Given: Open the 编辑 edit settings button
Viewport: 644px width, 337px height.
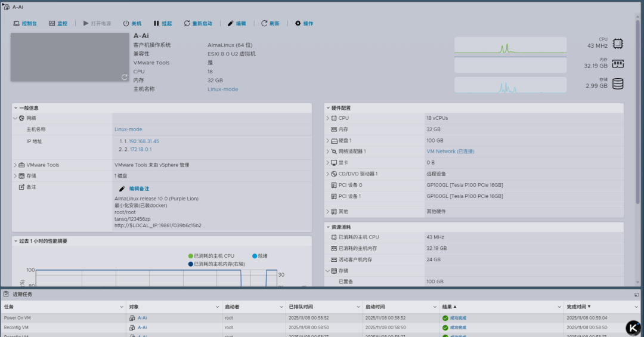Looking at the screenshot, I should pyautogui.click(x=237, y=23).
